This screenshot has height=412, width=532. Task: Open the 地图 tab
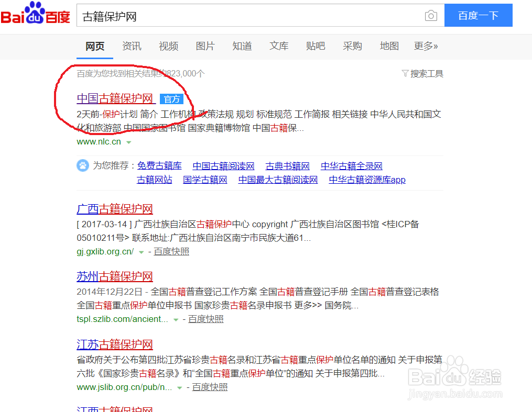389,46
